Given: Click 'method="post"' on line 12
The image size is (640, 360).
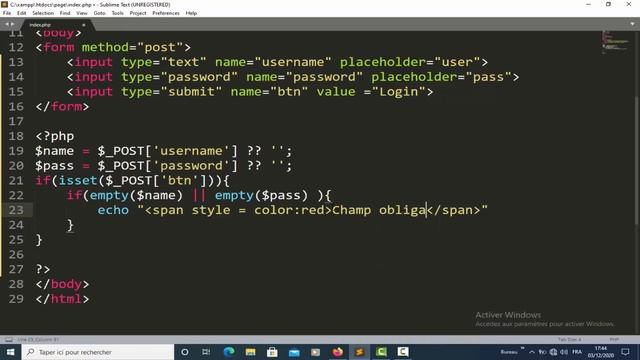Looking at the screenshot, I should pos(133,47).
